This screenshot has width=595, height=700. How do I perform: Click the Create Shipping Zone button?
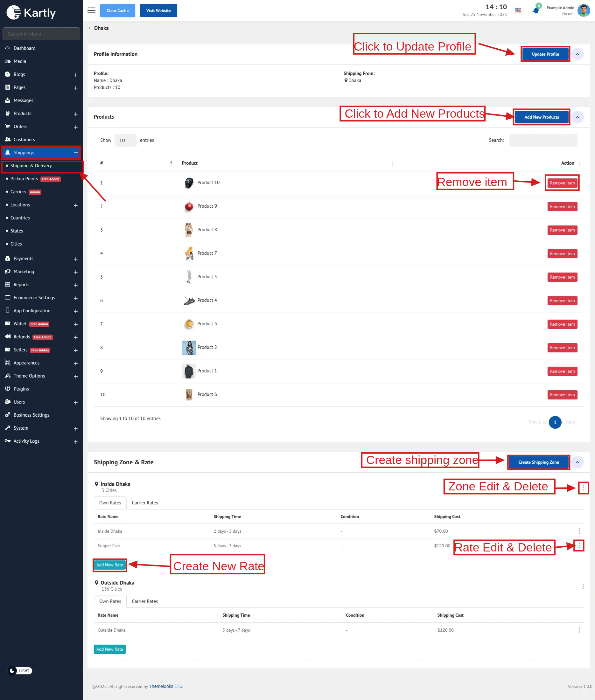(538, 462)
